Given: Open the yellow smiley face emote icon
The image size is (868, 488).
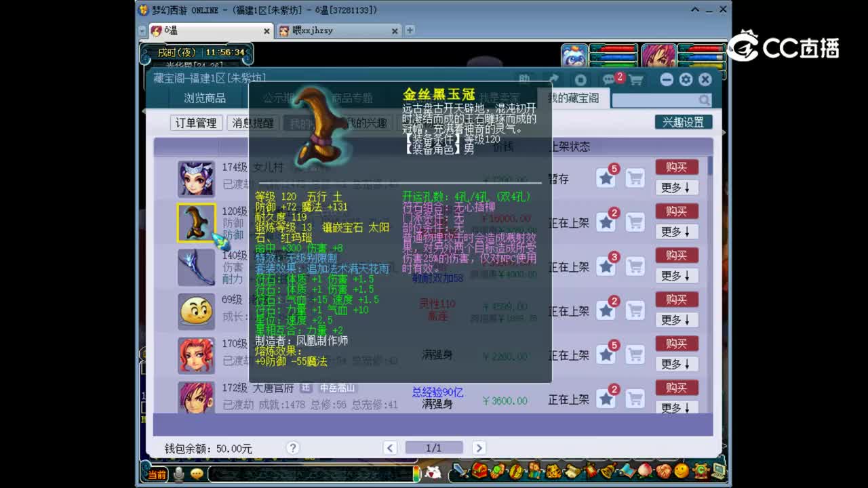Looking at the screenshot, I should tap(682, 470).
